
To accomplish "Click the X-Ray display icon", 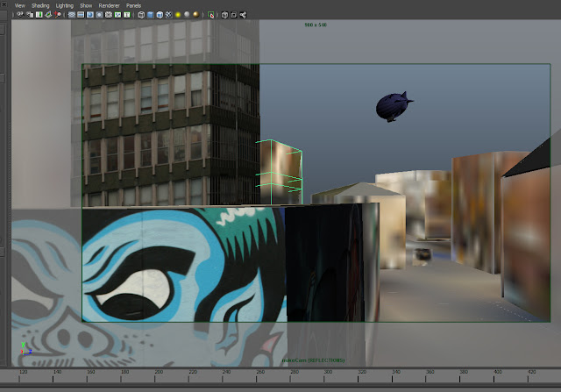I will point(224,15).
